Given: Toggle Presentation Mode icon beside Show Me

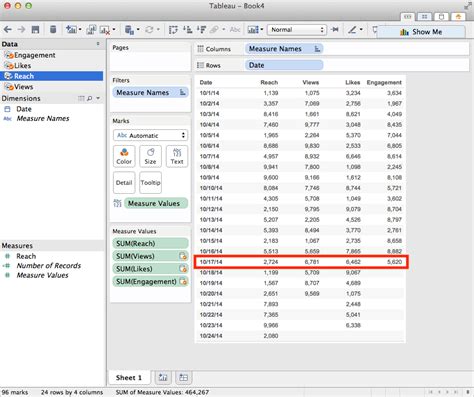Looking at the screenshot, I should [375, 30].
